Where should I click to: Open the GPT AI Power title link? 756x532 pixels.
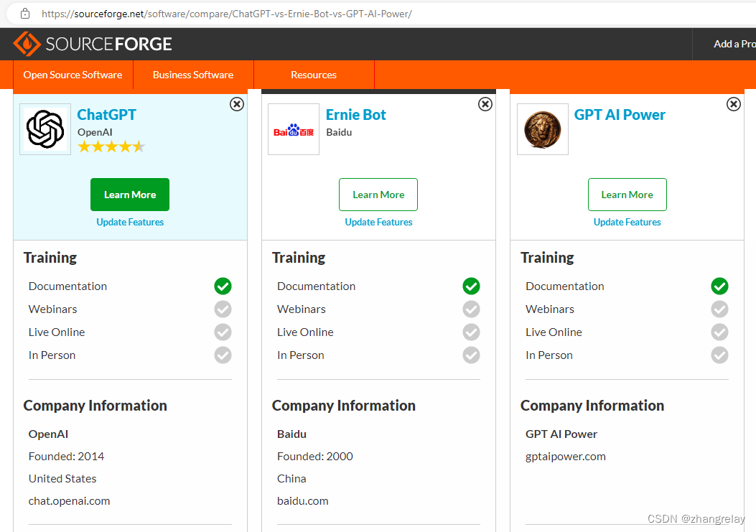(x=620, y=115)
